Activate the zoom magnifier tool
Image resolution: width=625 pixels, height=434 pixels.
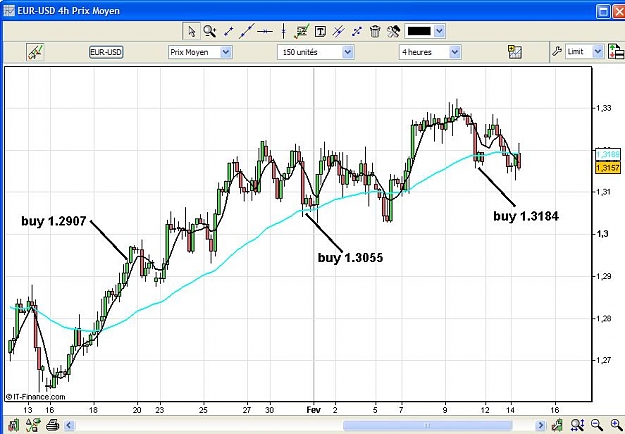(x=210, y=31)
